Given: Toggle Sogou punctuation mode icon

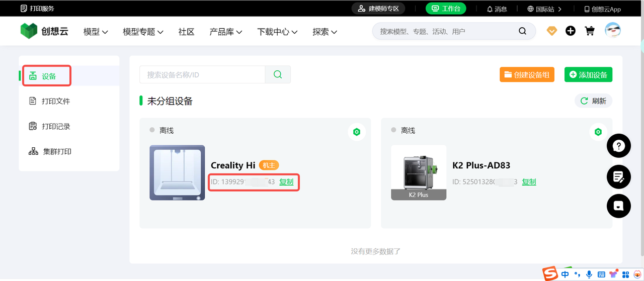Looking at the screenshot, I should pyautogui.click(x=577, y=274).
